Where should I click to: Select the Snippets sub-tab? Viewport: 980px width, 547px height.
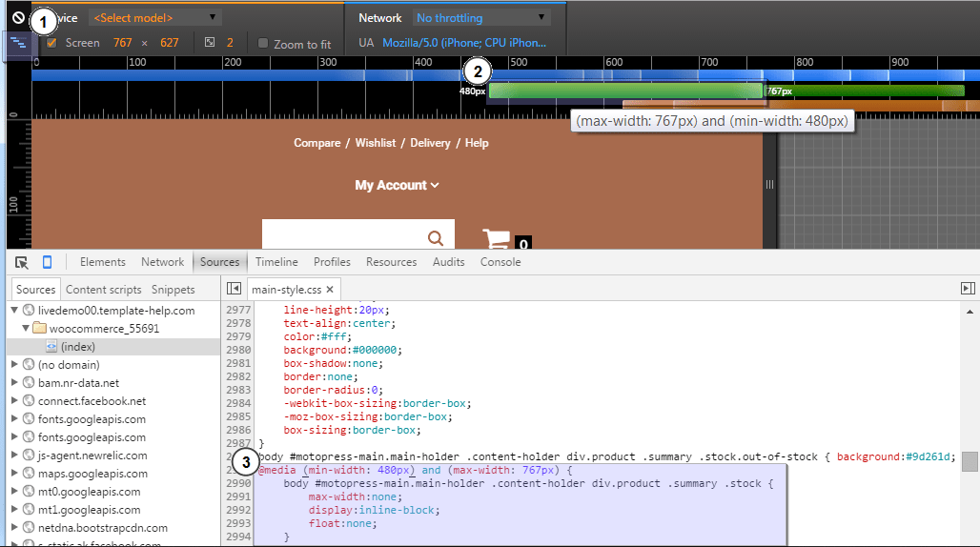pyautogui.click(x=174, y=290)
